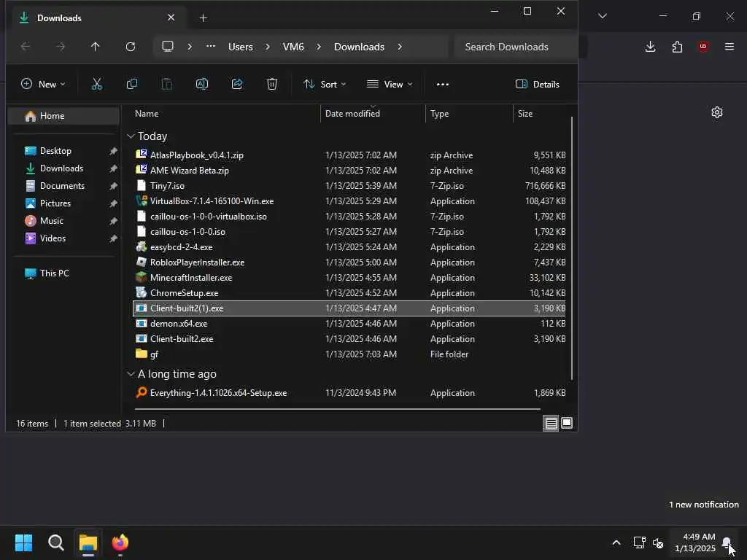
Task: Open Firefox list all tabs chevron
Action: pyautogui.click(x=602, y=16)
